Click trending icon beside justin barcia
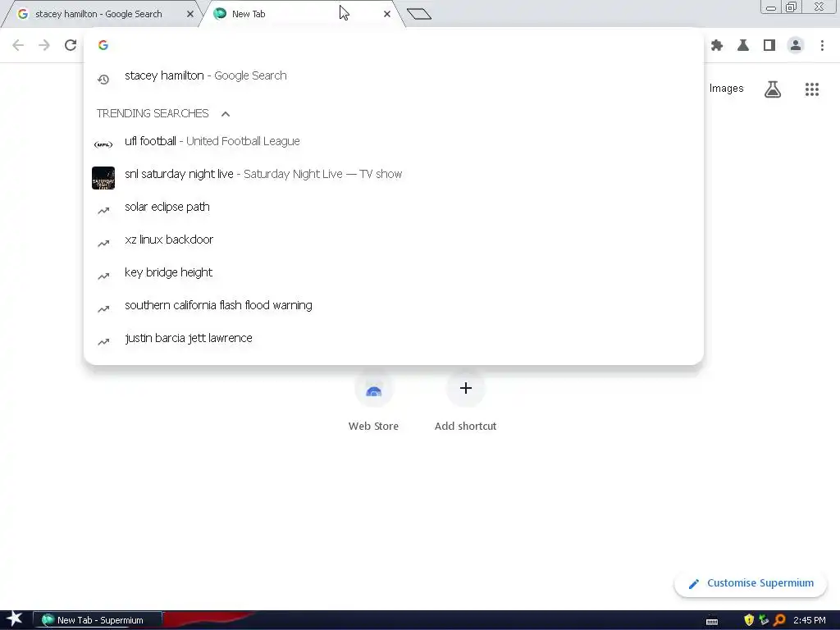The height and width of the screenshot is (630, 840). coord(103,341)
